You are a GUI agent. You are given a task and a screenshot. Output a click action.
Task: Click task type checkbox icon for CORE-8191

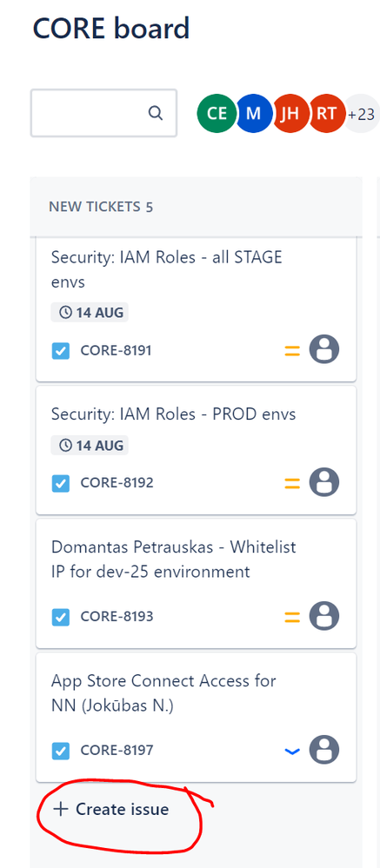click(x=60, y=350)
